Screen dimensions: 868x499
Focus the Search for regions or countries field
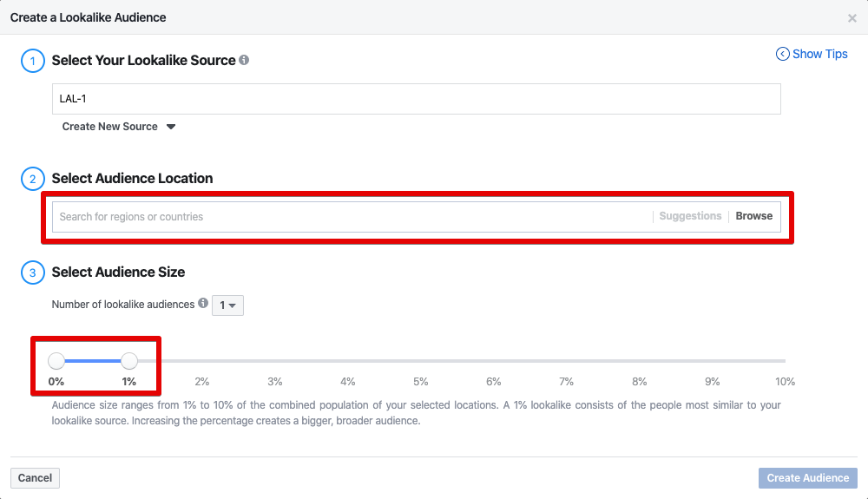click(347, 216)
